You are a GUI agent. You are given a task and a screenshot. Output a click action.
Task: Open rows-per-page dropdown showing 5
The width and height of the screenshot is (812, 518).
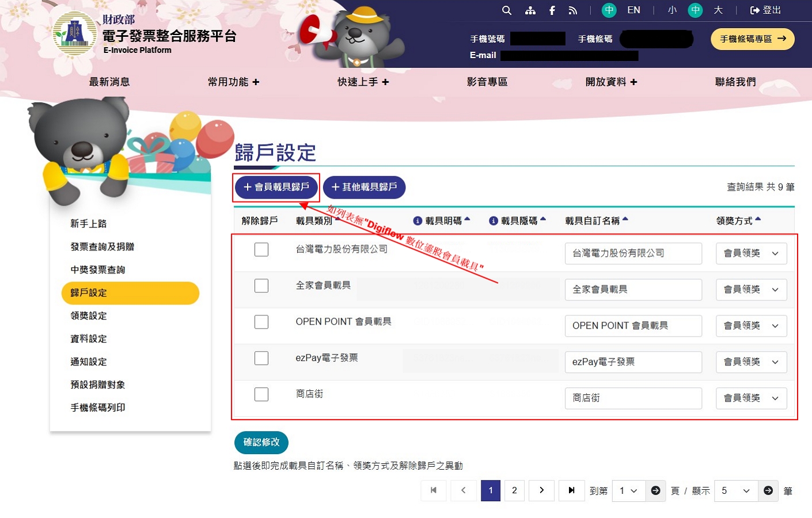[x=735, y=491]
